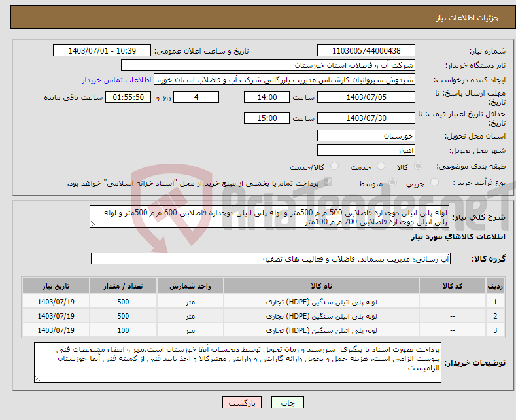Click the جزئیات اطلاعات نیاز page title
516x420 pixels.
pos(468,18)
